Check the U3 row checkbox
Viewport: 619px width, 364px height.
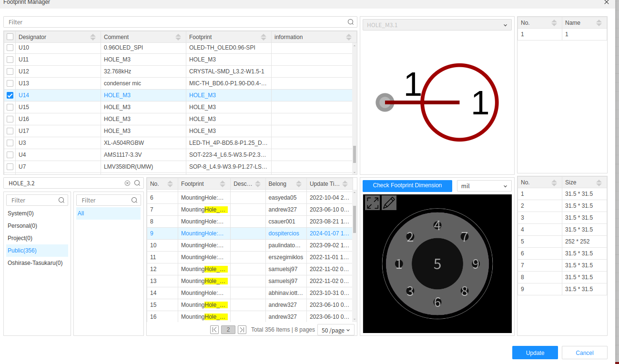(10, 143)
